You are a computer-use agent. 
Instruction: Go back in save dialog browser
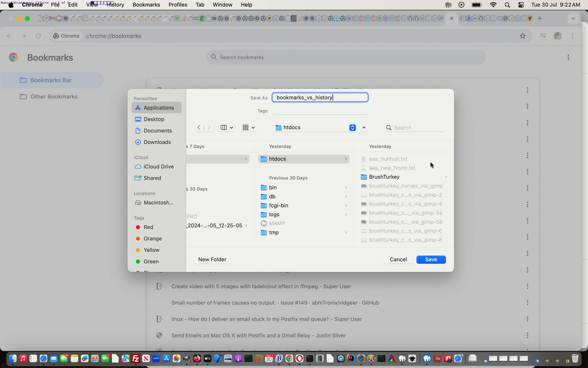pos(199,128)
